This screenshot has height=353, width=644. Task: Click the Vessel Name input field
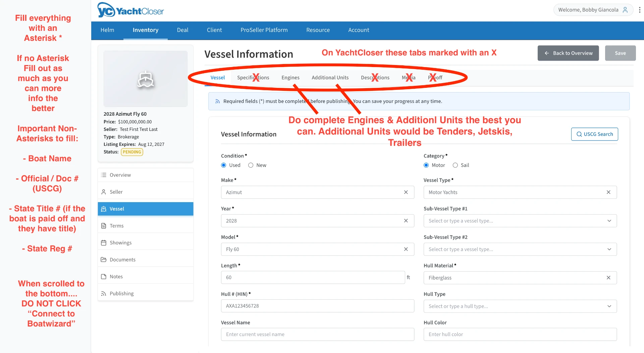(x=317, y=334)
